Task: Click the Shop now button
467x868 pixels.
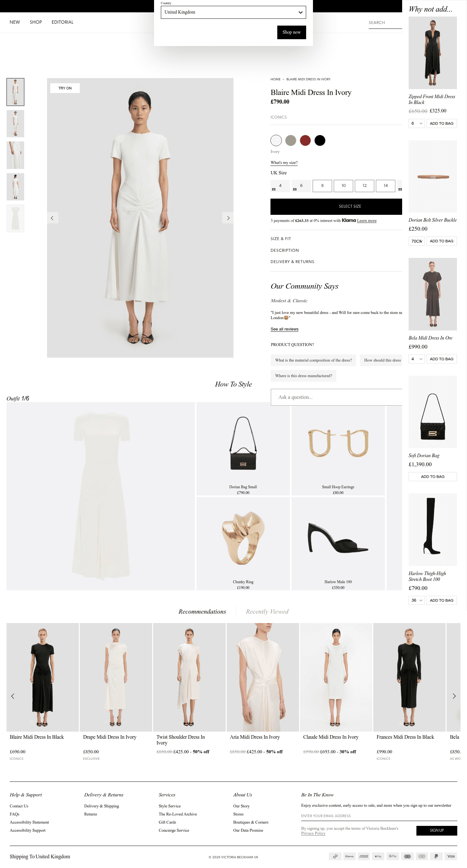Action: pos(292,32)
